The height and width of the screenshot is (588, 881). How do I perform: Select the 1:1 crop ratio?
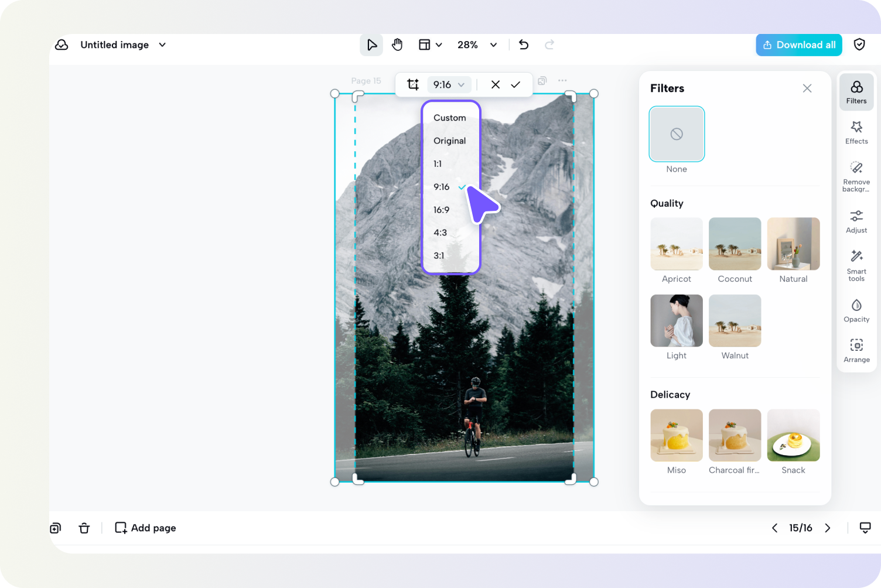pyautogui.click(x=438, y=164)
